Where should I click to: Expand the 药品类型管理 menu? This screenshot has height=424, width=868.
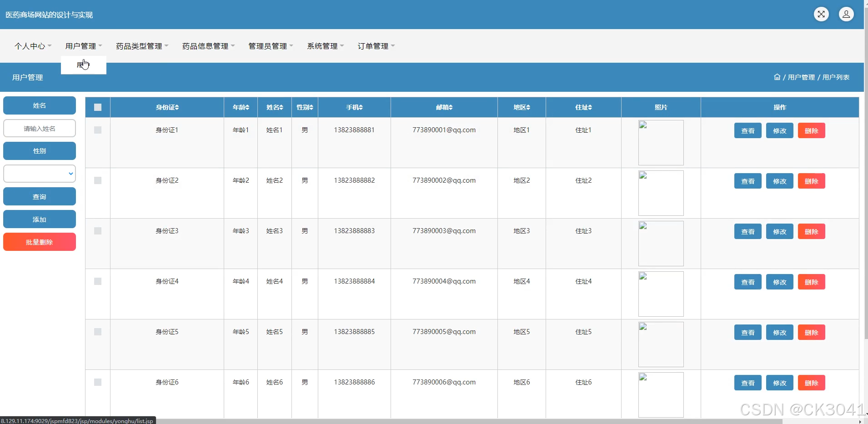click(x=142, y=46)
